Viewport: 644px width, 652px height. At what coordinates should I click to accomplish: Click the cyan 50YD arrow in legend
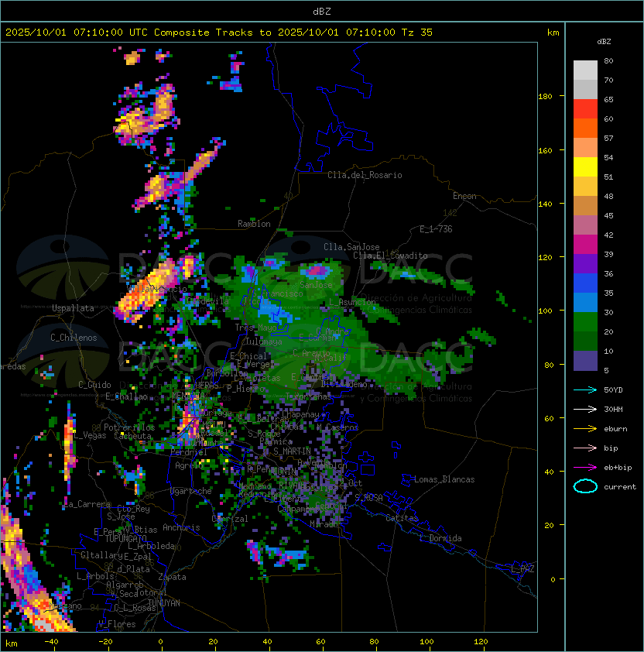pyautogui.click(x=585, y=390)
